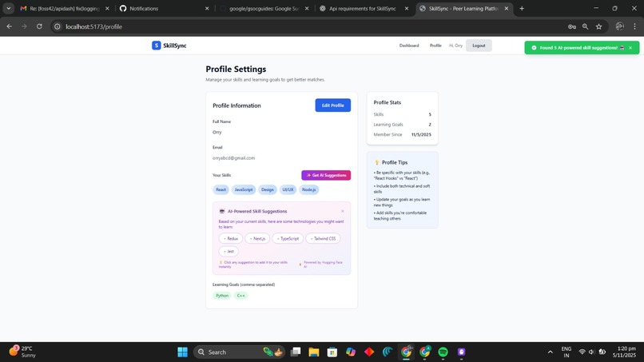Open the Chrome three-dot menu
Viewport: 644px width, 362px height.
tap(634, 26)
